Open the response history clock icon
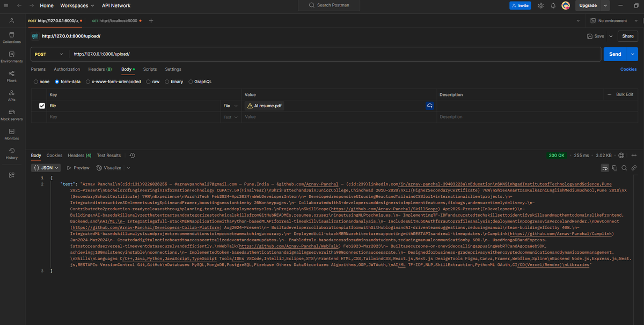The width and height of the screenshot is (644, 325). coord(132,156)
